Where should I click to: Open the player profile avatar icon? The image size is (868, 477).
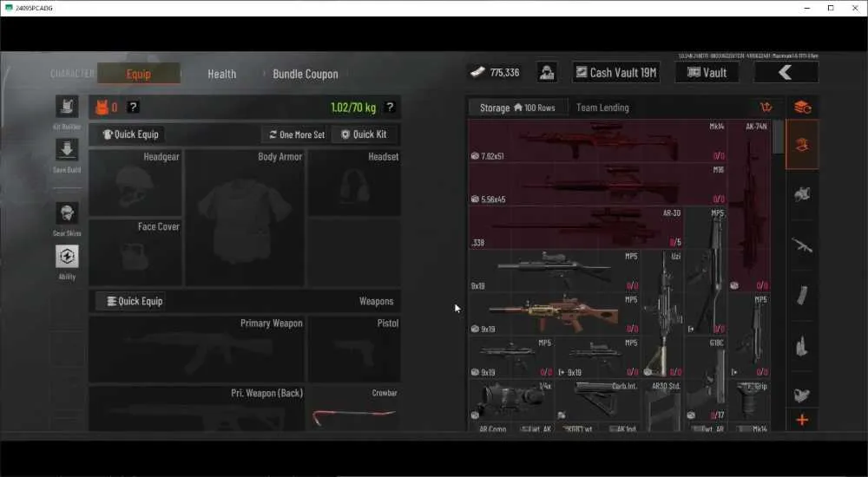click(547, 73)
